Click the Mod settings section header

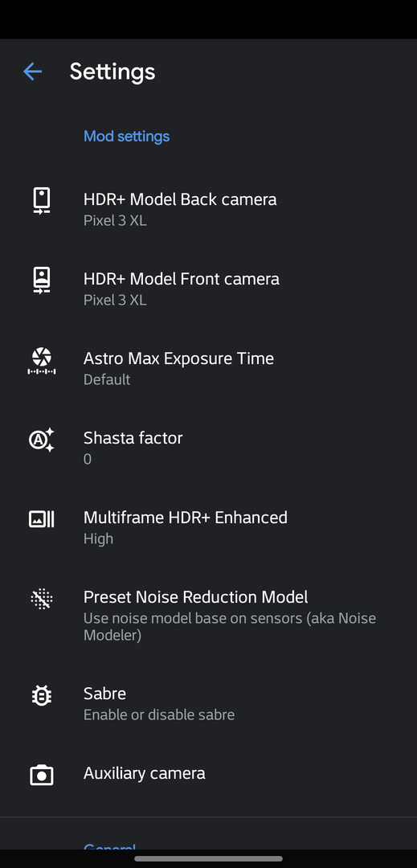tap(127, 136)
